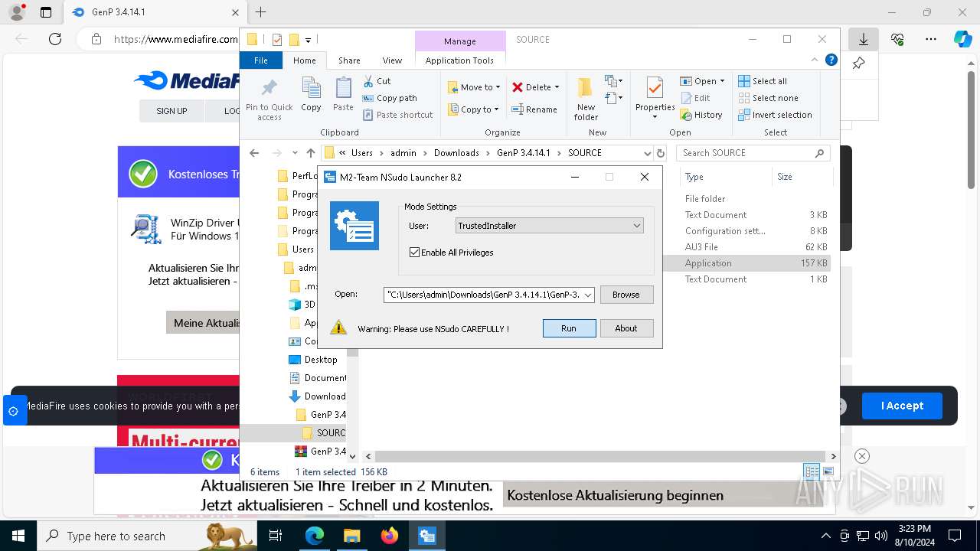The height and width of the screenshot is (551, 980).
Task: Click Edit in the ribbon Open group
Action: pos(694,98)
